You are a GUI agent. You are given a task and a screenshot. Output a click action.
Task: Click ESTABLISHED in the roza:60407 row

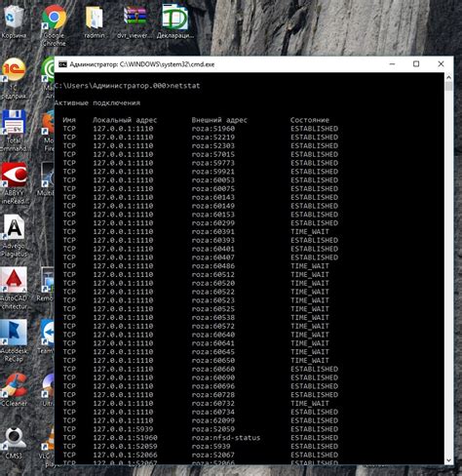(315, 258)
